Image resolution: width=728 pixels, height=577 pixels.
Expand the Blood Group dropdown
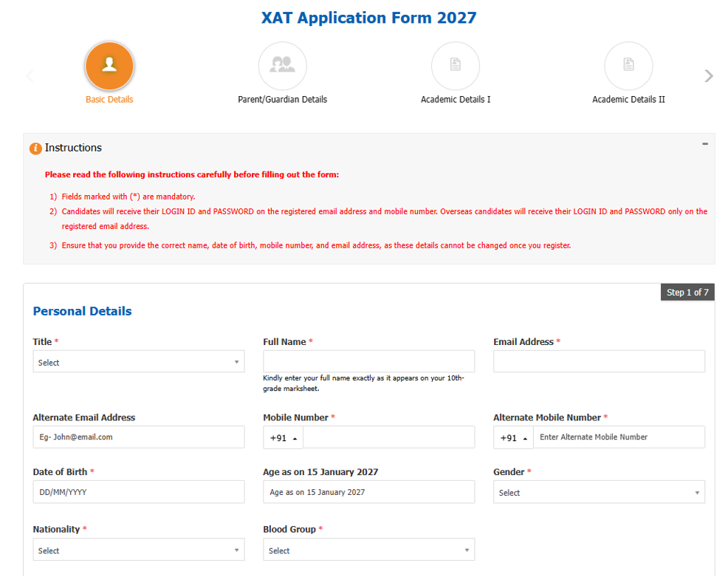click(x=369, y=550)
